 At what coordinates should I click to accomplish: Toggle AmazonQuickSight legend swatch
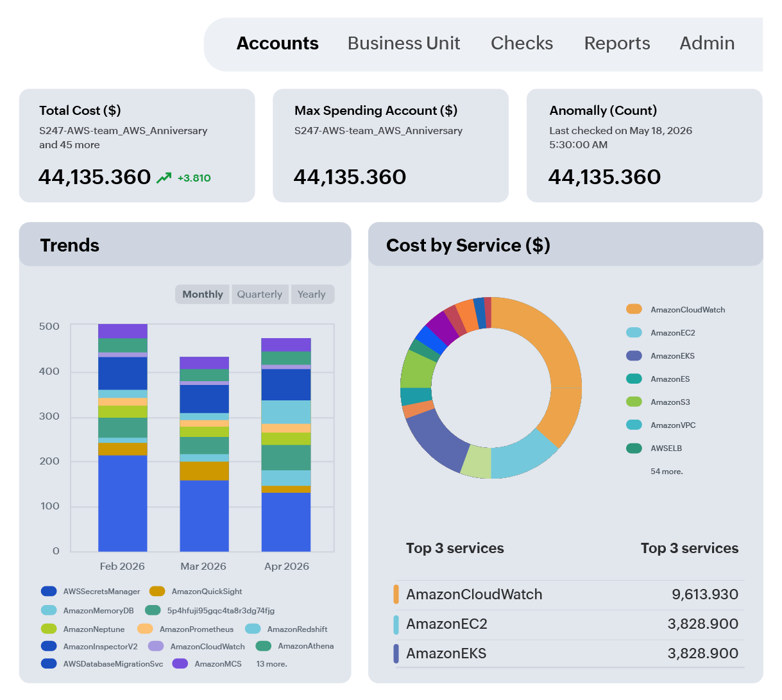point(157,592)
